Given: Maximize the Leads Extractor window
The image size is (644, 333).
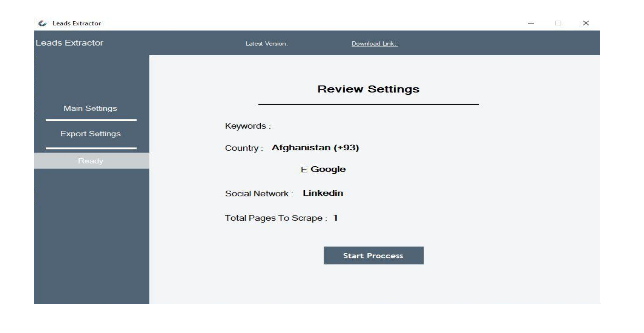Looking at the screenshot, I should pos(558,23).
